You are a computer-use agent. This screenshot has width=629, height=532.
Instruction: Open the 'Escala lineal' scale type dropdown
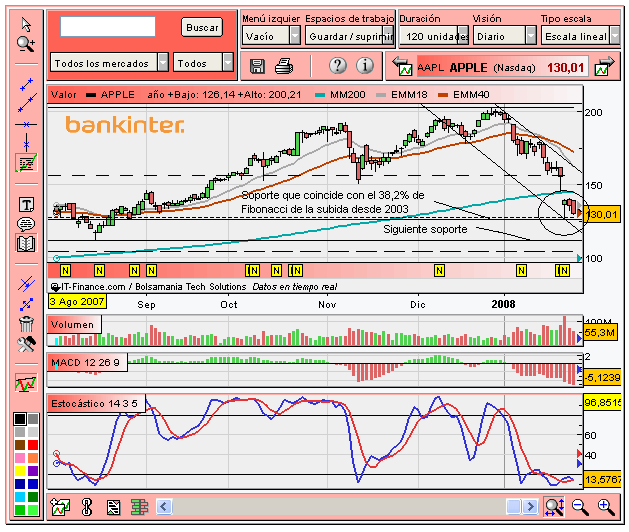[x=580, y=36]
